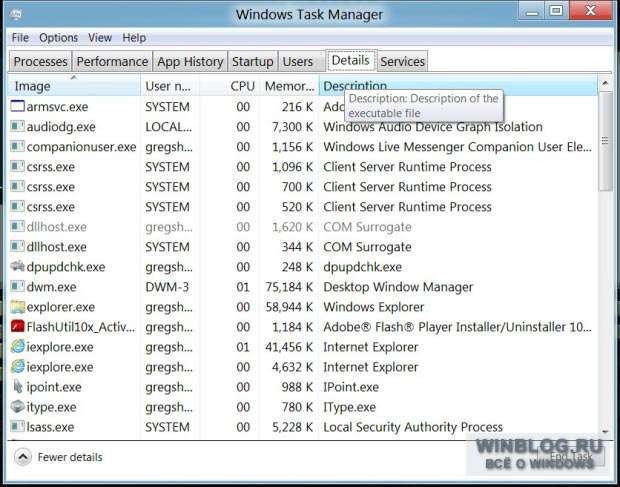Click the companionuser.exe process icon
The height and width of the screenshot is (487, 620).
[17, 147]
